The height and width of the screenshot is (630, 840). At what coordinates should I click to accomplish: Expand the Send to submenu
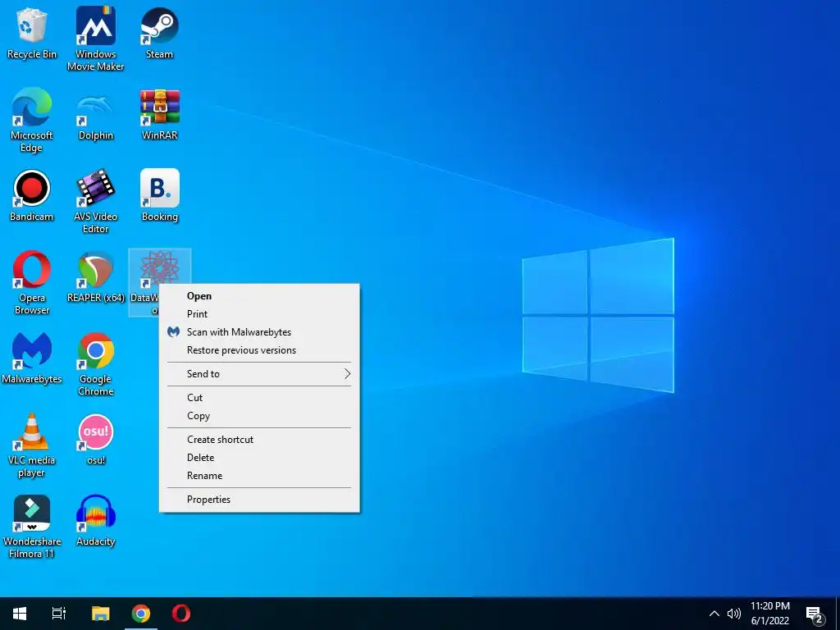(x=259, y=374)
